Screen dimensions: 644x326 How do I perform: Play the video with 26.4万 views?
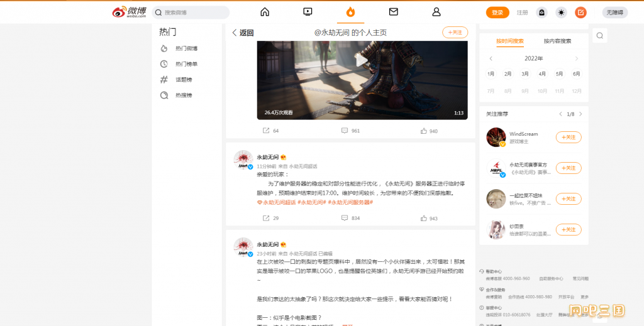(x=362, y=61)
